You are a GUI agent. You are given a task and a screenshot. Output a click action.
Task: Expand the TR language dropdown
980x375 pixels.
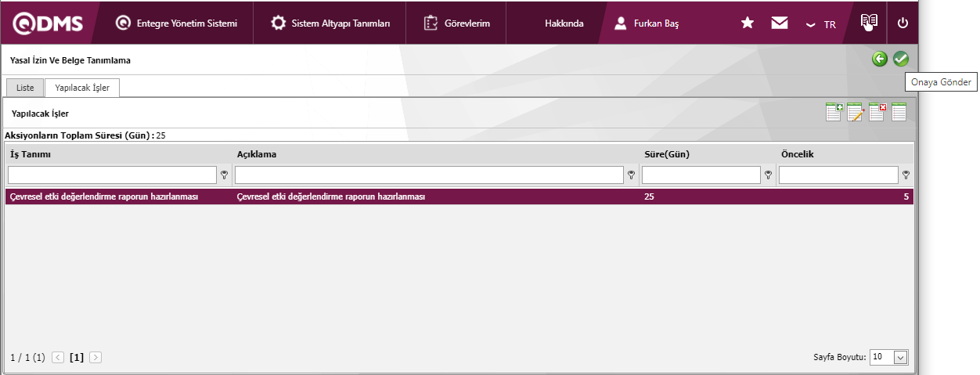point(821,24)
